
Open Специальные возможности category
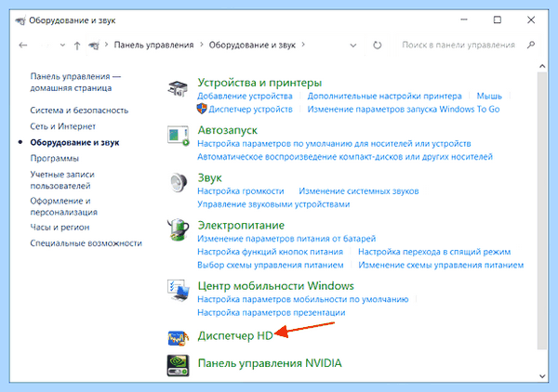click(x=86, y=243)
